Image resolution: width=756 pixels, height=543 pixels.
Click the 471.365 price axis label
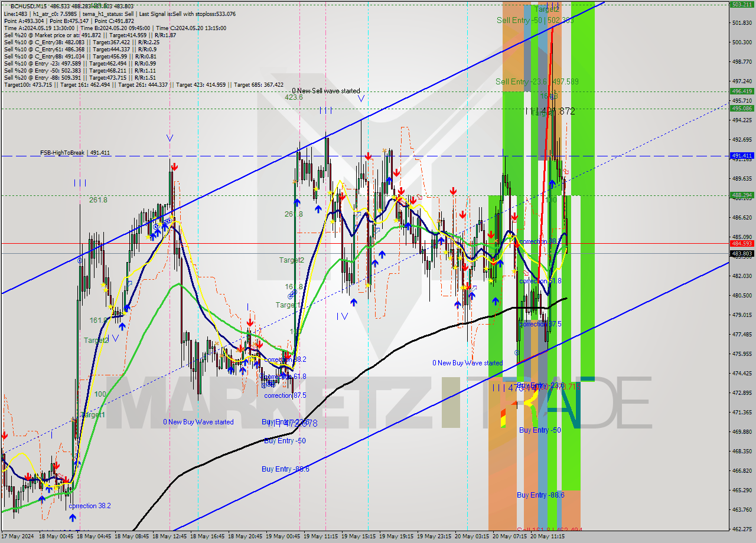742,413
